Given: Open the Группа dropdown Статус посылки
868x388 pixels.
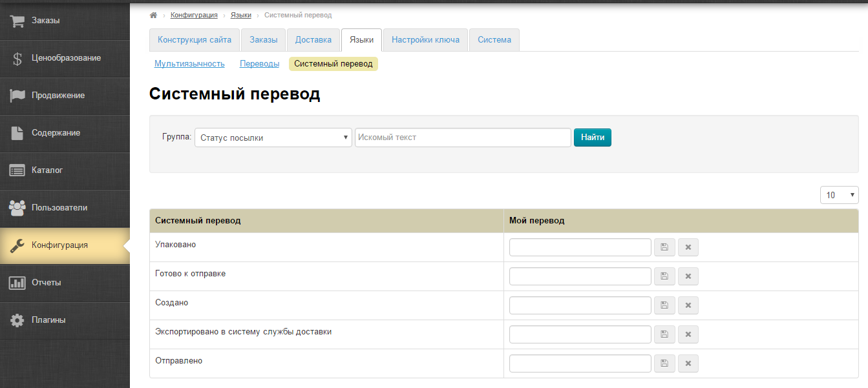Looking at the screenshot, I should pyautogui.click(x=273, y=138).
